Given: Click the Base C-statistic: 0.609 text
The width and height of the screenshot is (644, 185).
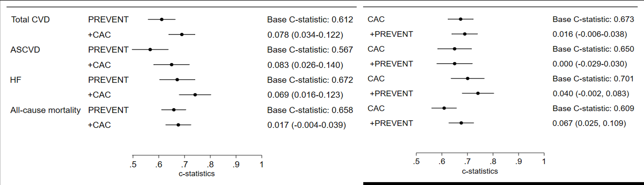Looking at the screenshot, I should tap(593, 108).
